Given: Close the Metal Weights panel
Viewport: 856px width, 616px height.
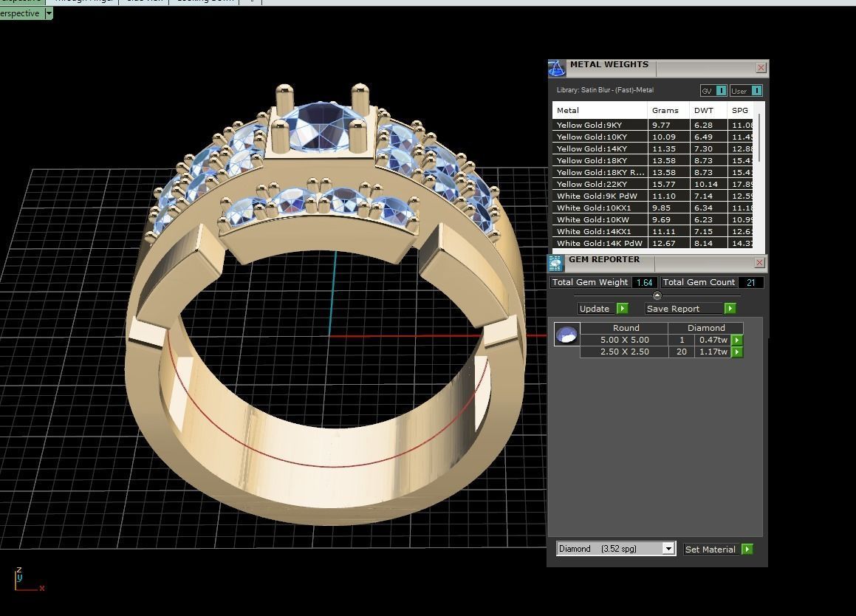Looking at the screenshot, I should click(x=761, y=68).
